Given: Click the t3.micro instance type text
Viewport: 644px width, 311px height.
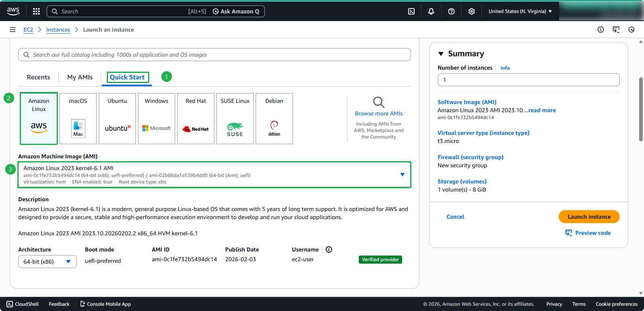Looking at the screenshot, I should click(448, 141).
